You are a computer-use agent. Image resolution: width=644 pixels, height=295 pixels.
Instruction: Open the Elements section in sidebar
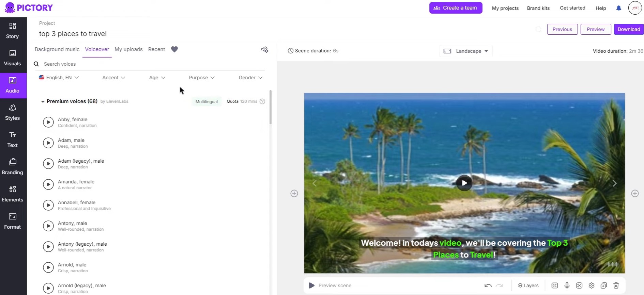13,194
